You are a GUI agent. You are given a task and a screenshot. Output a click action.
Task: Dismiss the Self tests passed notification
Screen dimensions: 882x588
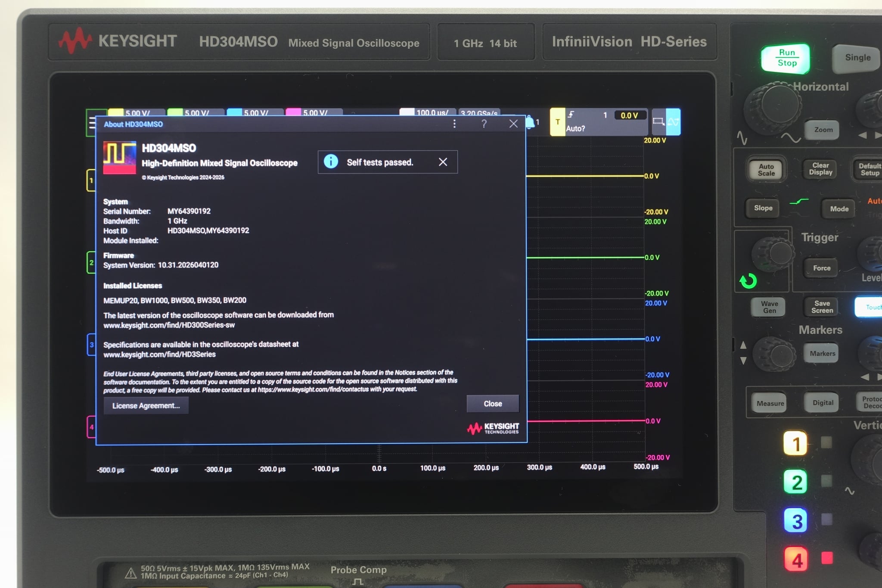(x=443, y=162)
